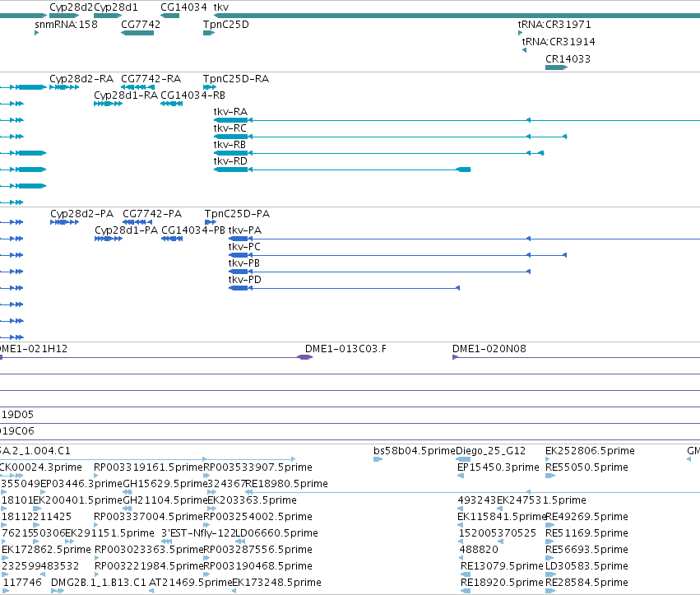Click the tRNA:CR31971 label

point(554,24)
